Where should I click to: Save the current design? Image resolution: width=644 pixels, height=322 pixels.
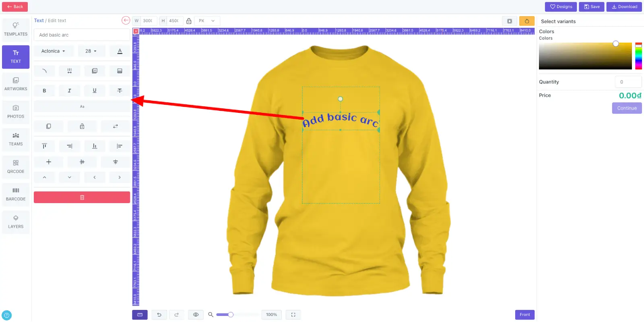[x=591, y=7]
